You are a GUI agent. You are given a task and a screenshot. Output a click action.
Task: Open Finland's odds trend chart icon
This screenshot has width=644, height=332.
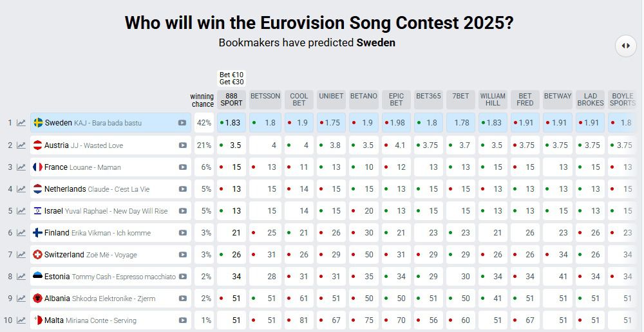21,233
